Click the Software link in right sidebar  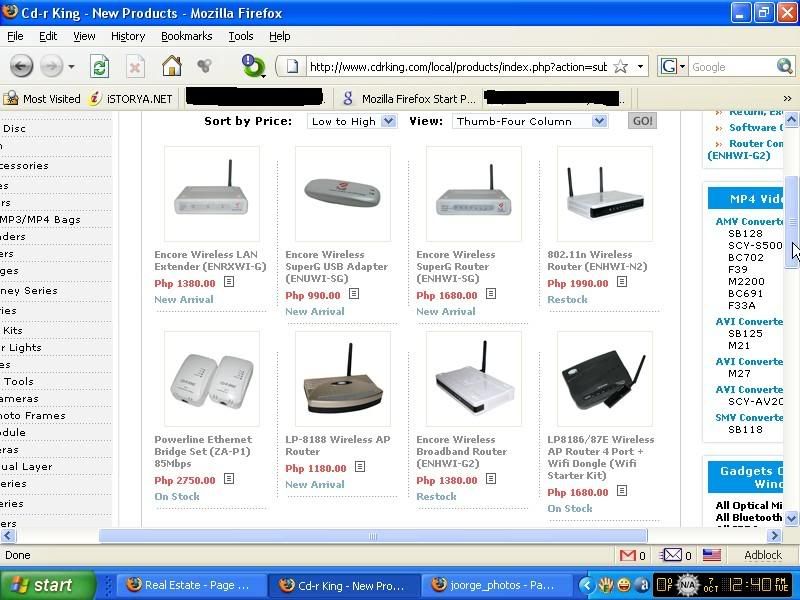pos(756,128)
